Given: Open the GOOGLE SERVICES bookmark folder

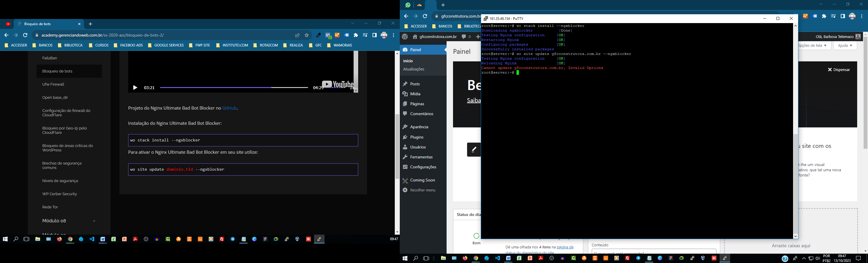Looking at the screenshot, I should tap(166, 45).
